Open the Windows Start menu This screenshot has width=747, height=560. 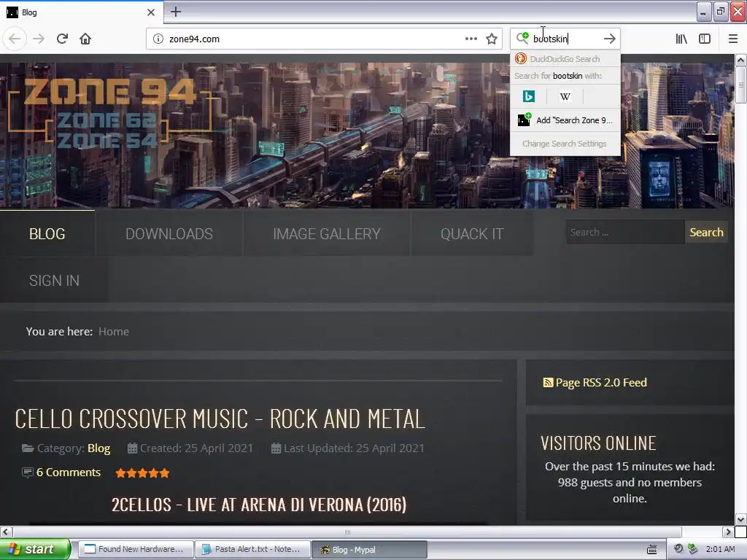point(35,549)
